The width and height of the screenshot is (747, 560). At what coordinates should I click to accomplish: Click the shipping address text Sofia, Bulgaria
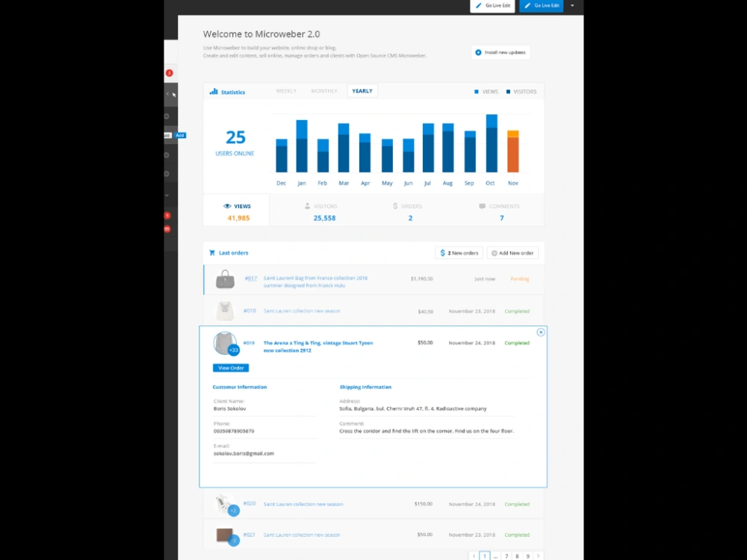click(413, 408)
